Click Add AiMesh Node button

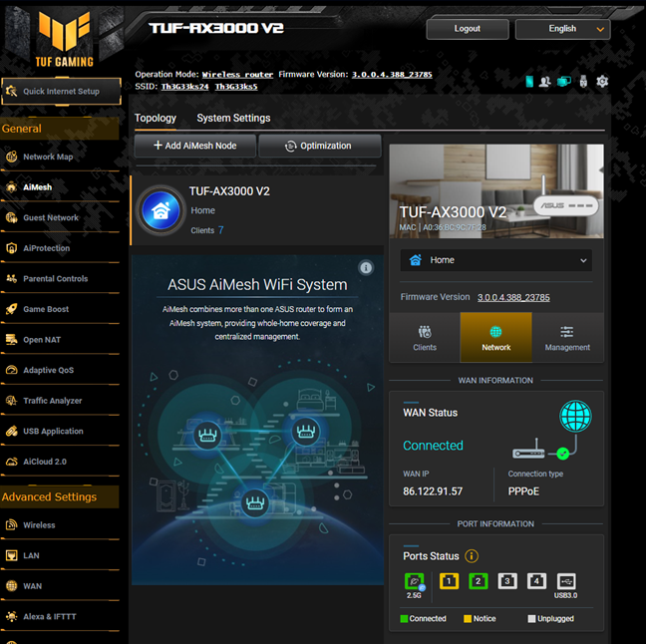194,146
